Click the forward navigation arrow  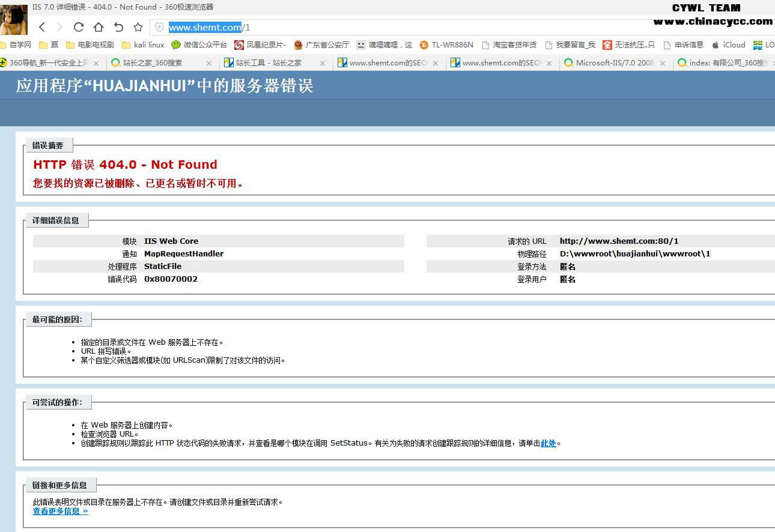point(59,27)
